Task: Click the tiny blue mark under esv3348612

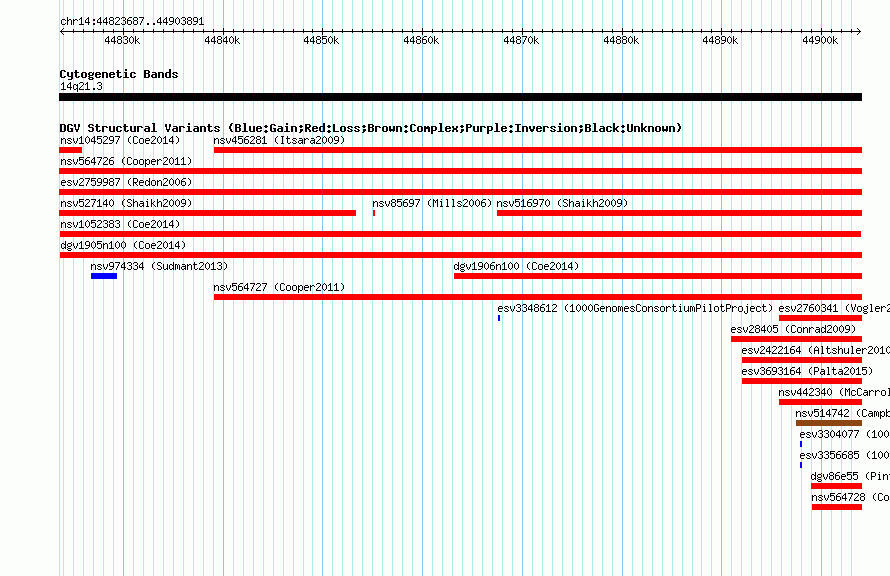Action: tap(499, 318)
